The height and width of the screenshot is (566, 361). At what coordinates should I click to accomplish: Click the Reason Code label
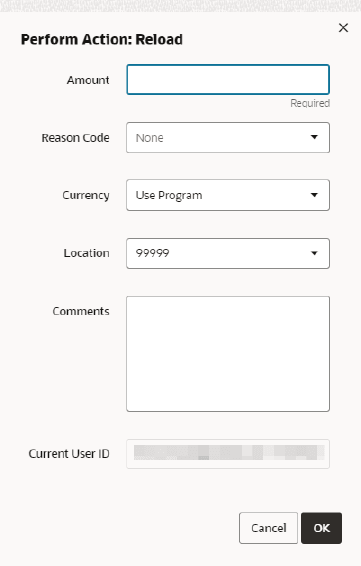click(x=75, y=138)
